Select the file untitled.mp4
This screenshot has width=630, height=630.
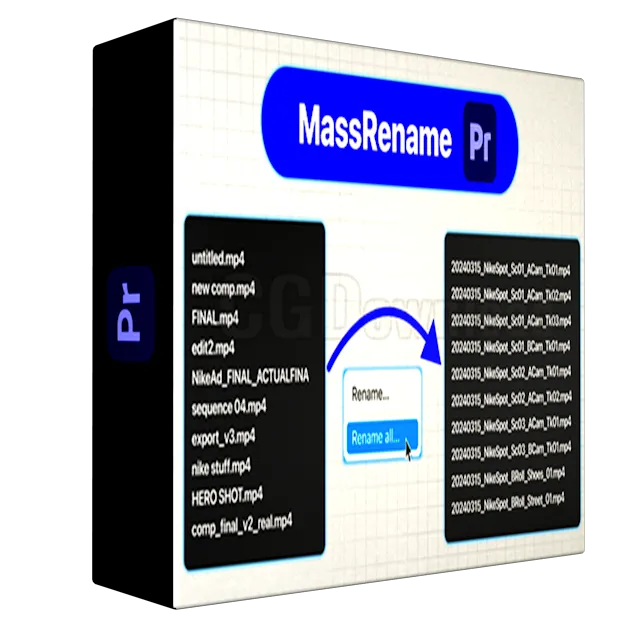218,259
